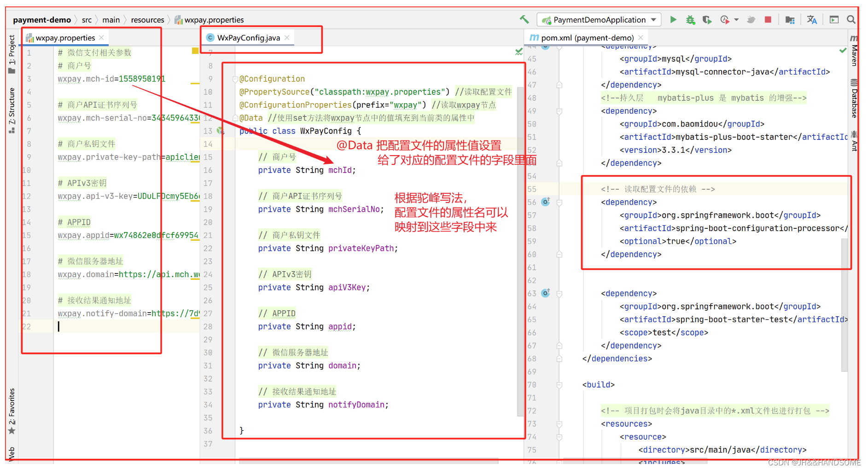Image resolution: width=868 pixels, height=470 pixels.
Task: Click the 'private String notifyDomain;' field
Action: [323, 405]
